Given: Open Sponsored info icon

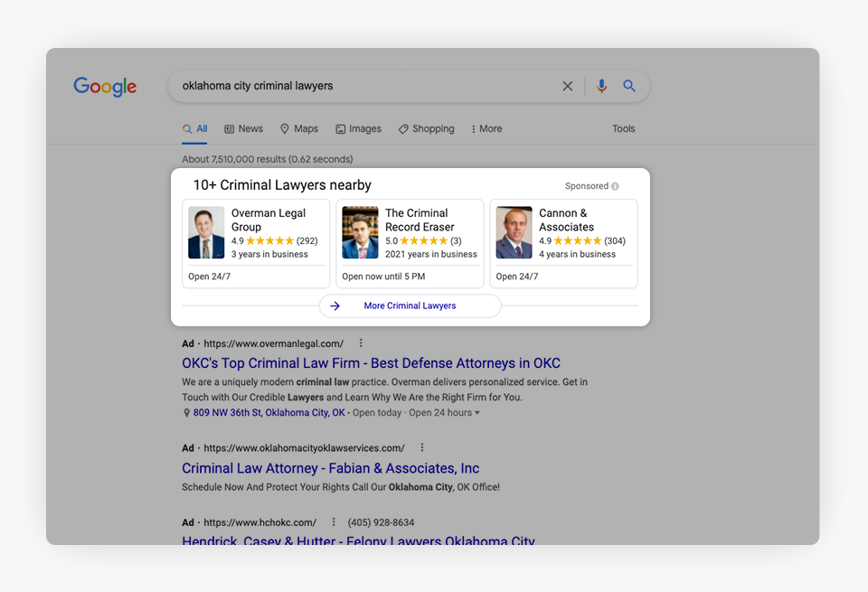Looking at the screenshot, I should pos(615,186).
